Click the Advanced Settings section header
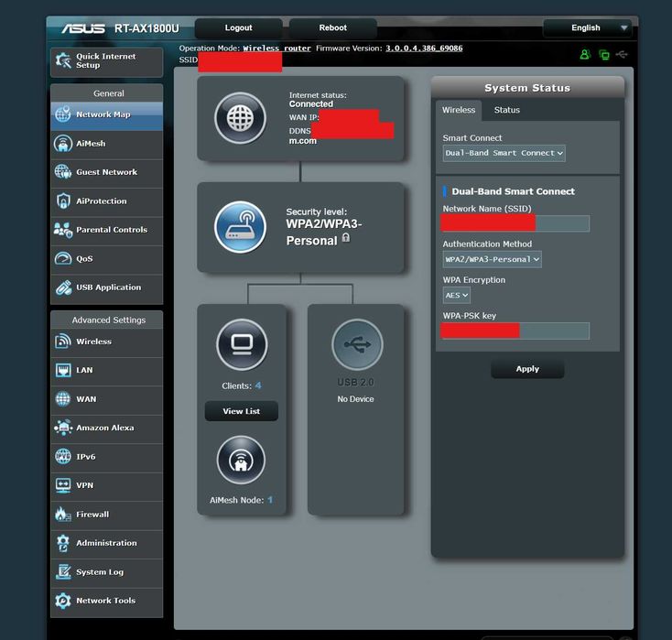The image size is (672, 640). (x=108, y=320)
